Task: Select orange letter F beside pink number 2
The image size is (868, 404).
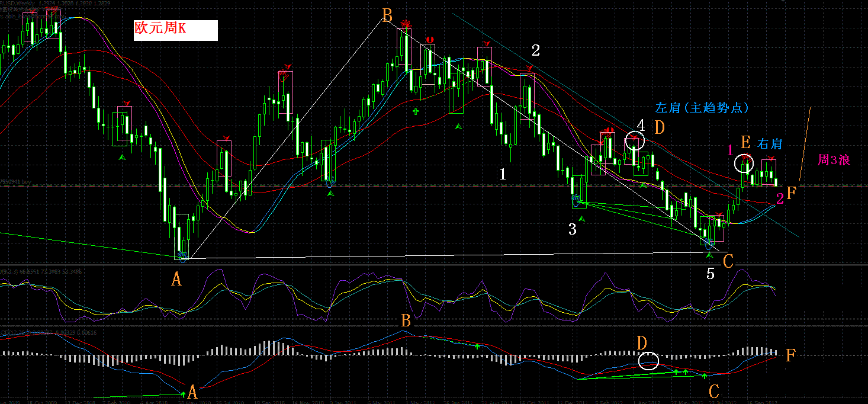Action: (792, 193)
